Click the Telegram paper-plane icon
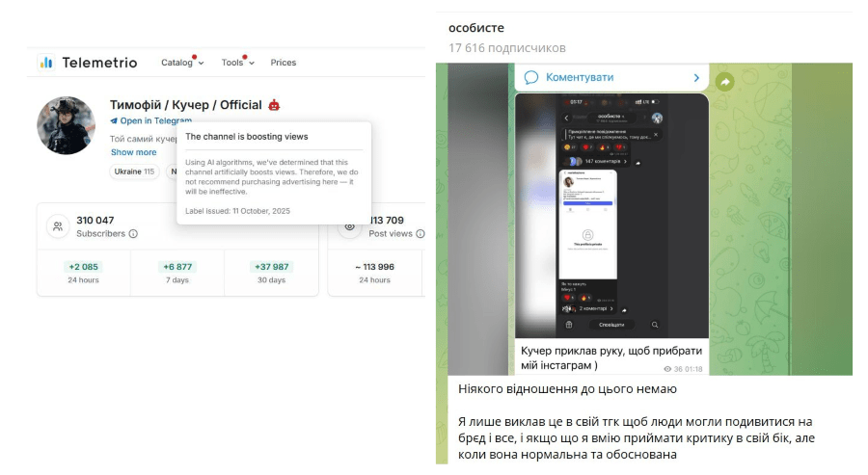 (114, 121)
